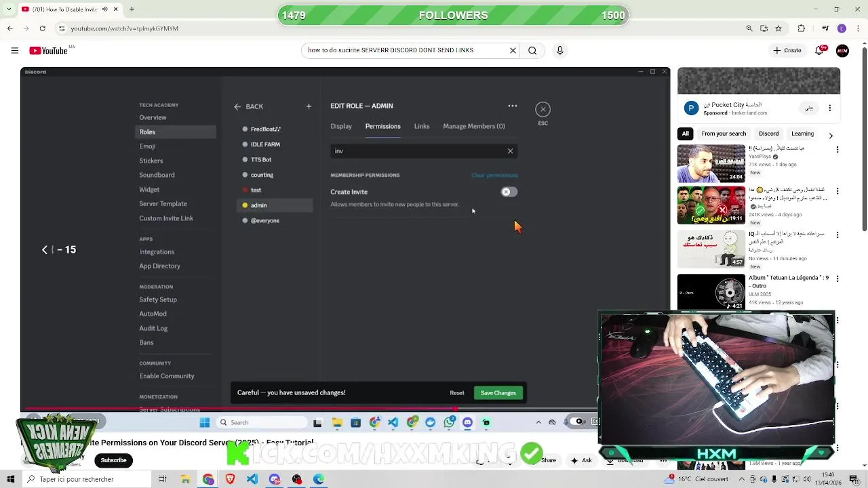Open the YouTube guide hamburger menu
The width and height of the screenshot is (868, 488).
(x=14, y=50)
